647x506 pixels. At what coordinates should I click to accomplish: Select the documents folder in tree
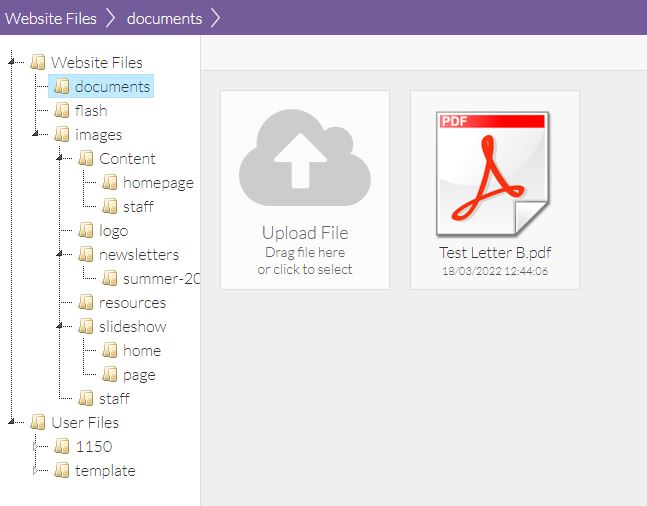click(x=112, y=87)
